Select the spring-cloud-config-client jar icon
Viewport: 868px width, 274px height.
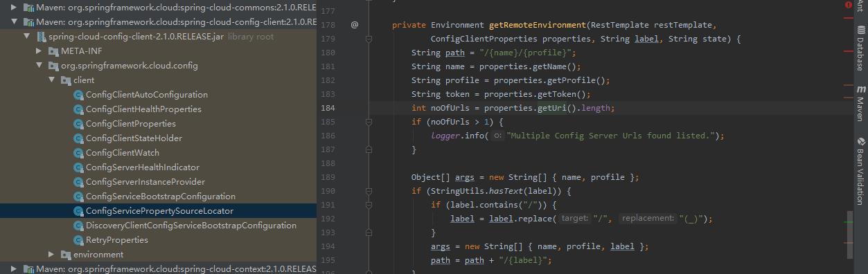(x=40, y=37)
